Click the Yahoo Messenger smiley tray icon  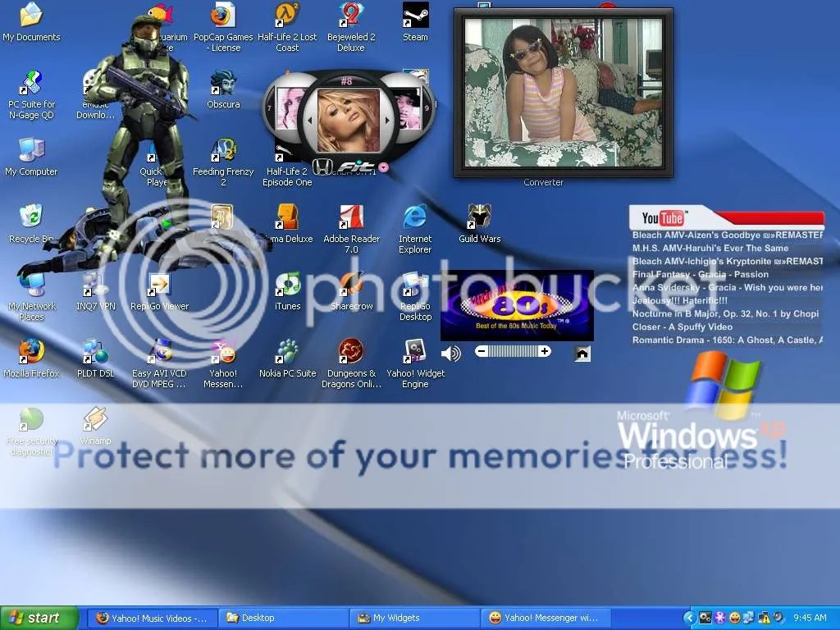(x=735, y=619)
